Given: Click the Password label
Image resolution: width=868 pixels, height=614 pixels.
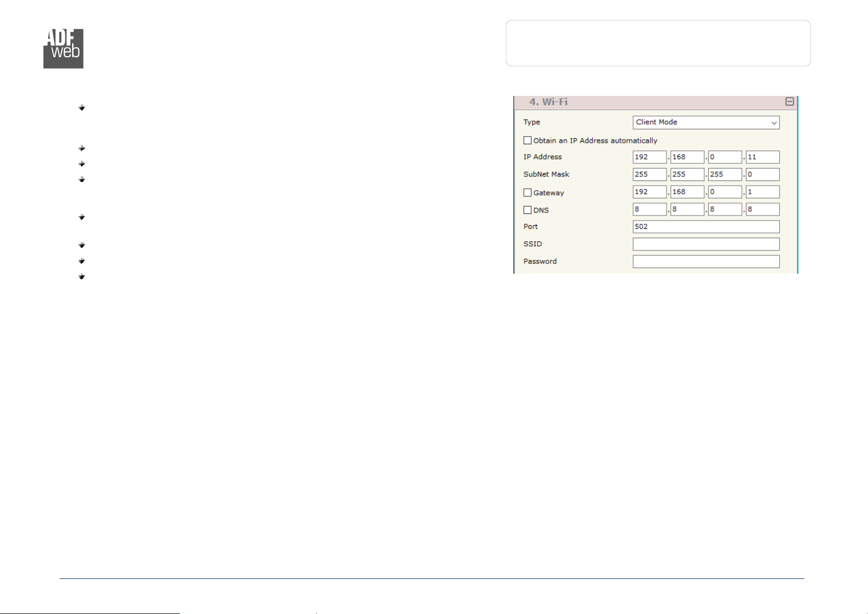Looking at the screenshot, I should tap(540, 261).
